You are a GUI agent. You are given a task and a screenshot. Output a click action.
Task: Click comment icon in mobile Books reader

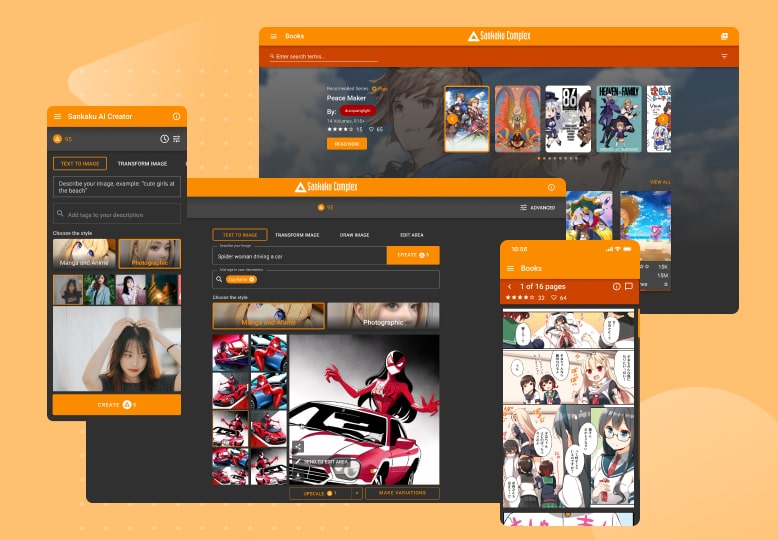click(x=629, y=287)
